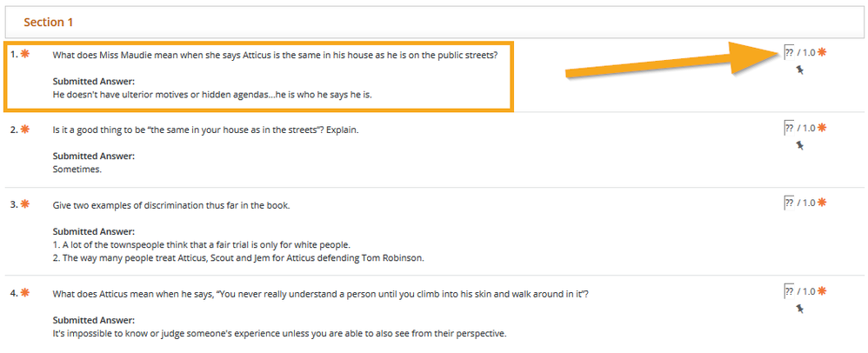Click the asterisk after question 3's 1.0 score
The height and width of the screenshot is (353, 868).
pyautogui.click(x=822, y=202)
